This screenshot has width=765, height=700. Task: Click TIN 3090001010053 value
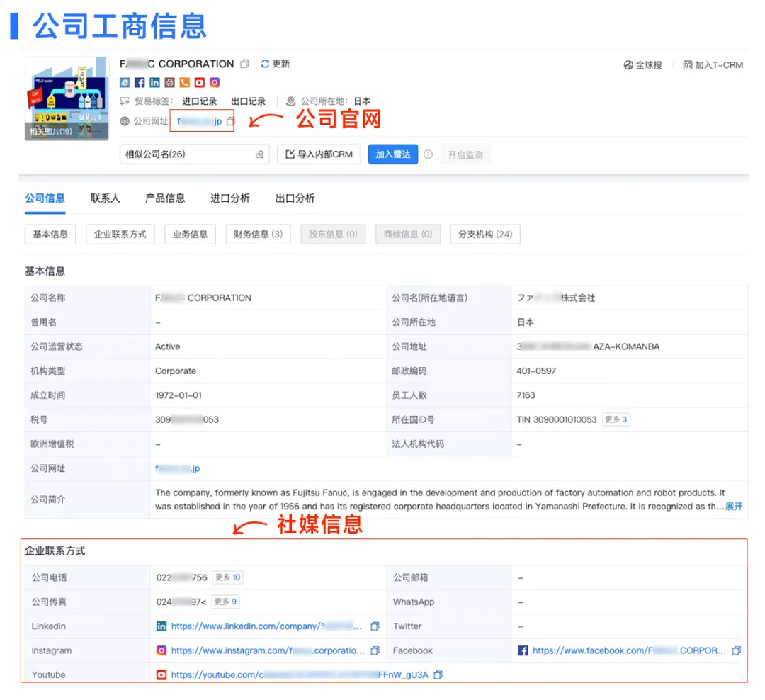point(557,419)
